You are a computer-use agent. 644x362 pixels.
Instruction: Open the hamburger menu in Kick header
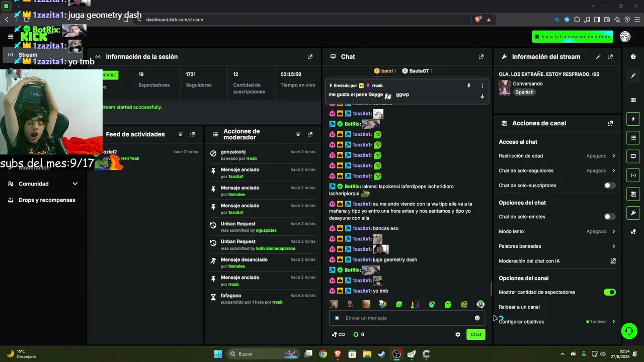coord(11,37)
